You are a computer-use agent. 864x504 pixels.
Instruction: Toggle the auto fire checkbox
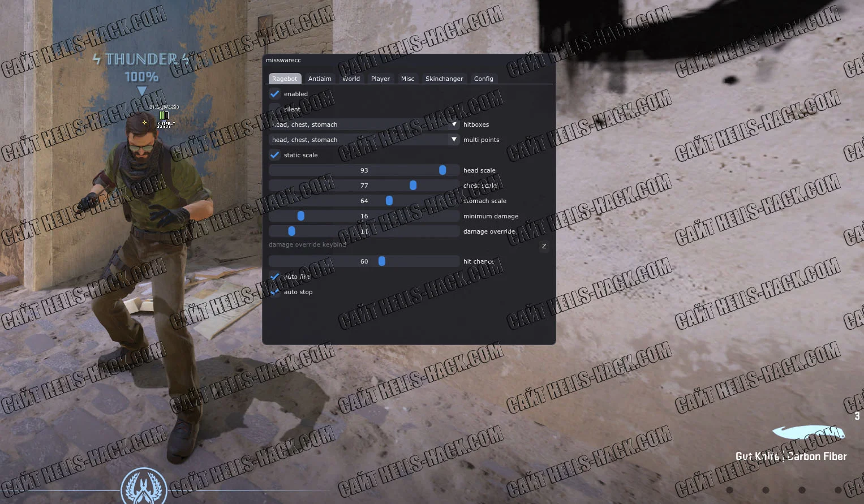[274, 277]
